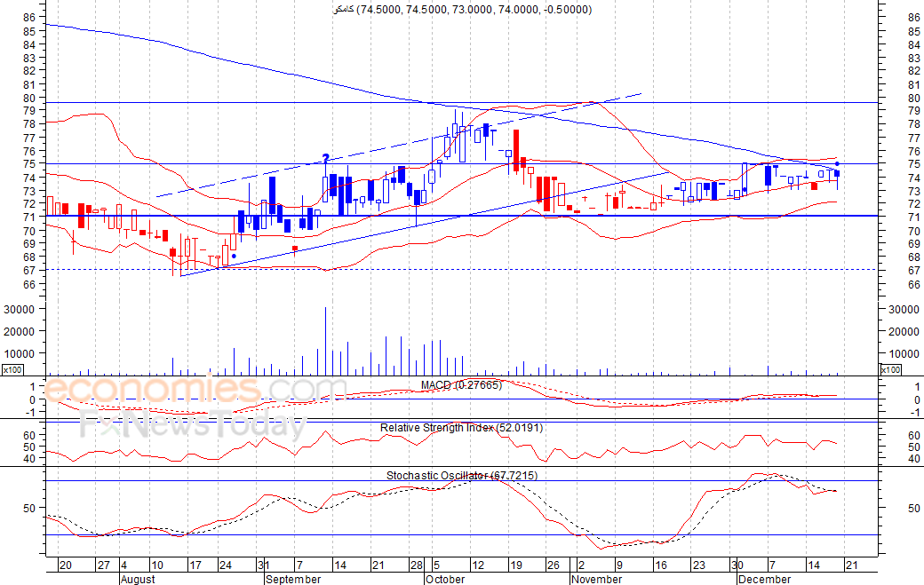
Task: Click the chart title with OHLC values 74.5000
Action: 462,10
